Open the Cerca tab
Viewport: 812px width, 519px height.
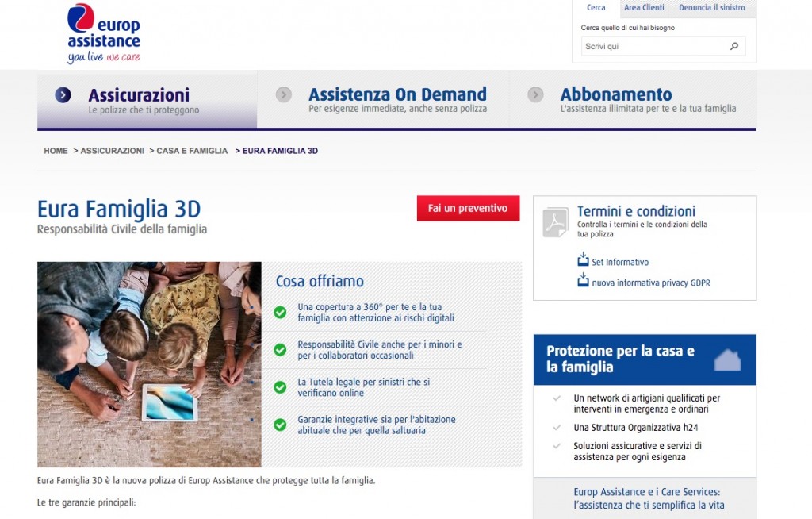pyautogui.click(x=596, y=8)
